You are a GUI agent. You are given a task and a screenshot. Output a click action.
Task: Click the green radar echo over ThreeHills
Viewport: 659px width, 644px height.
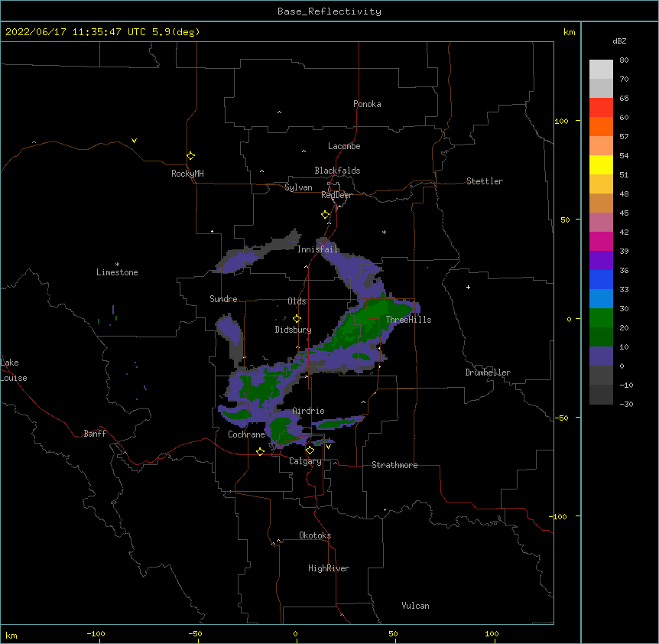370,320
